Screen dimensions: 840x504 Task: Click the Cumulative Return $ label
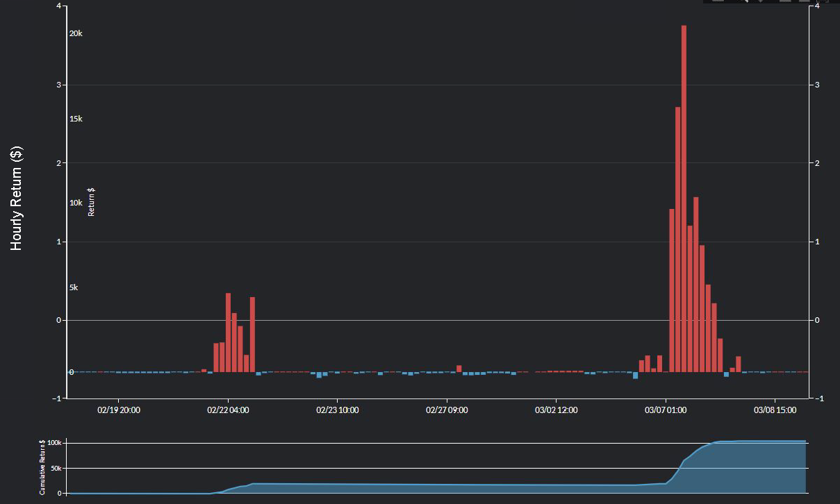click(x=42, y=465)
